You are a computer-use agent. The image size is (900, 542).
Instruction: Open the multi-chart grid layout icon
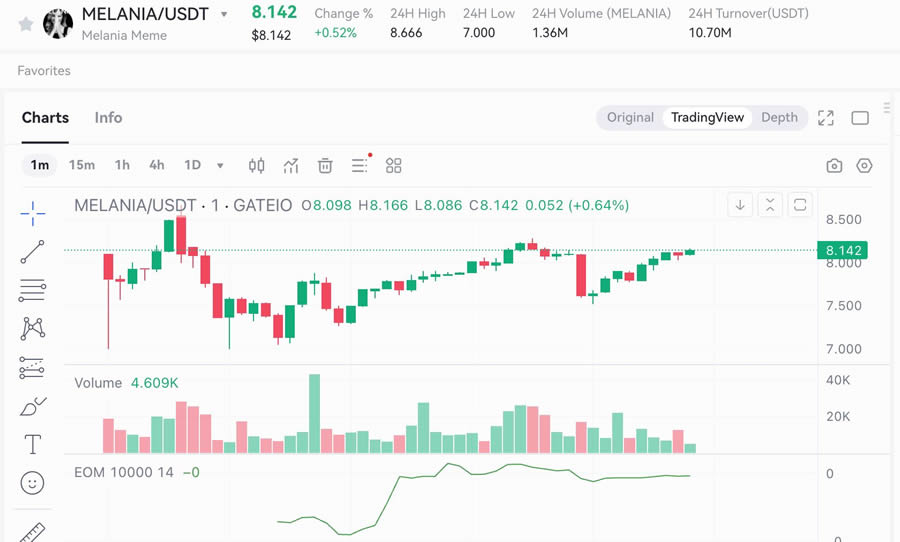[x=394, y=166]
